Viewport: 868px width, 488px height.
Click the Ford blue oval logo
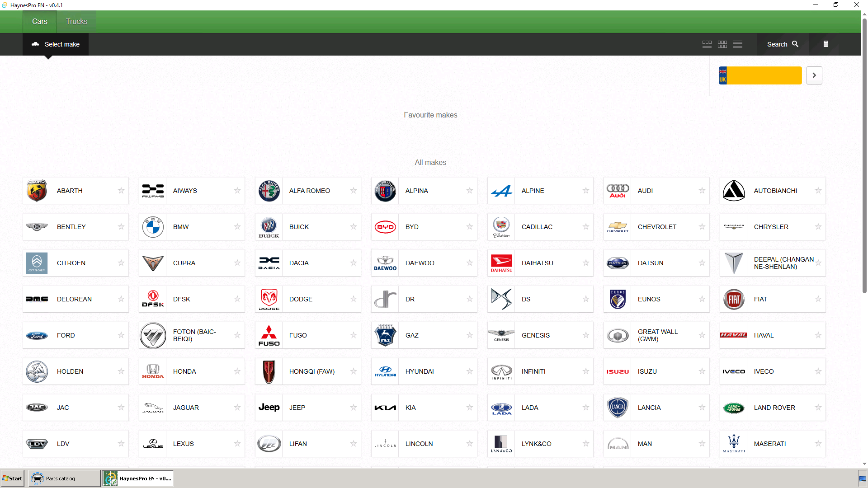(37, 335)
